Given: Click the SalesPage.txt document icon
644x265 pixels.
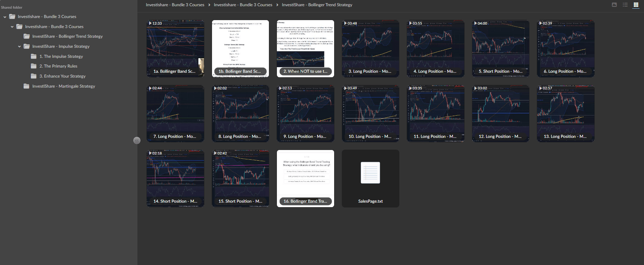Looking at the screenshot, I should coord(370,173).
